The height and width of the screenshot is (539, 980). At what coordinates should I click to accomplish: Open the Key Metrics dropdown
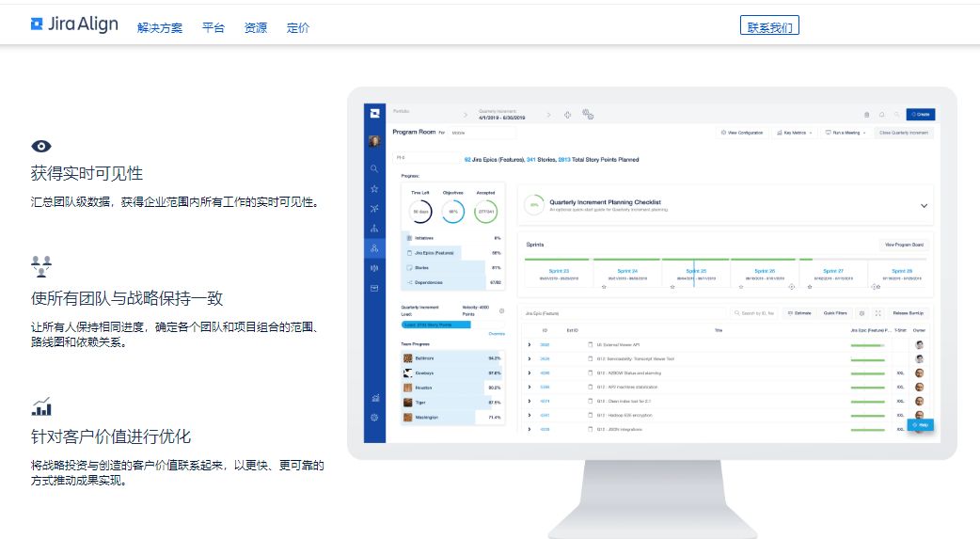click(x=794, y=133)
